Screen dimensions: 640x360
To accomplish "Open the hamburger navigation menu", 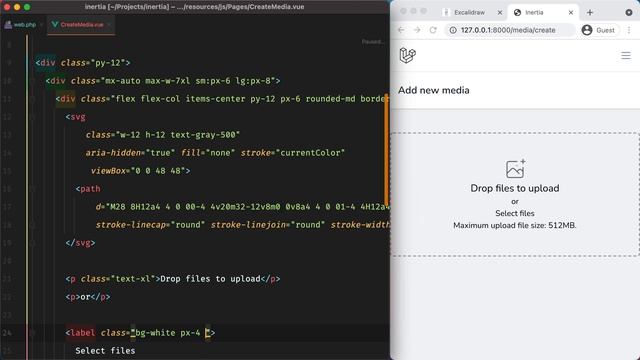I will 626,56.
